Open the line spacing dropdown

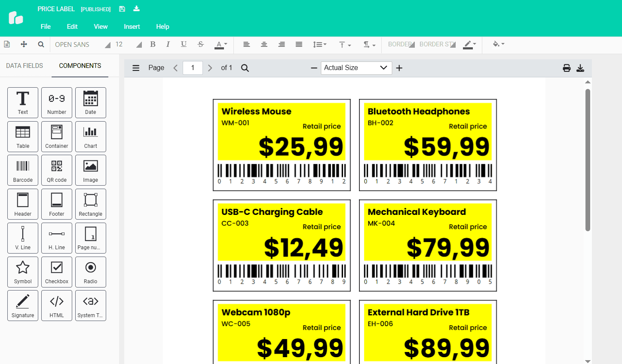point(319,45)
